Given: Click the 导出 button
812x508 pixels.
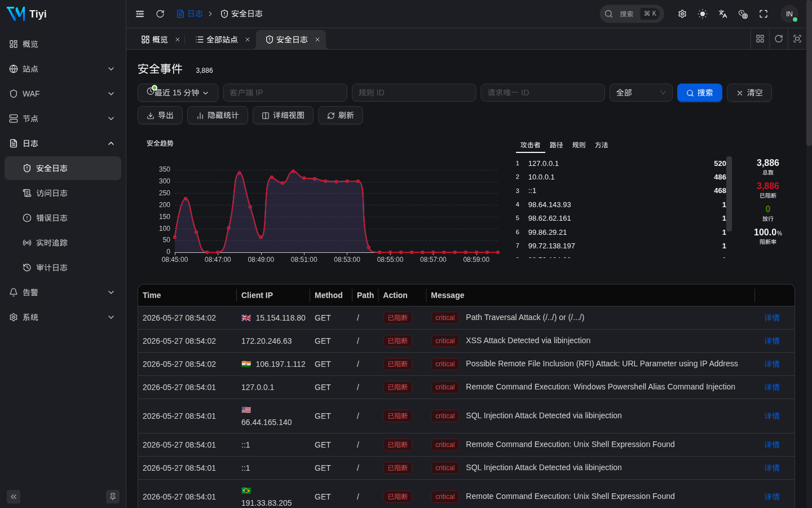Looking at the screenshot, I should point(160,115).
